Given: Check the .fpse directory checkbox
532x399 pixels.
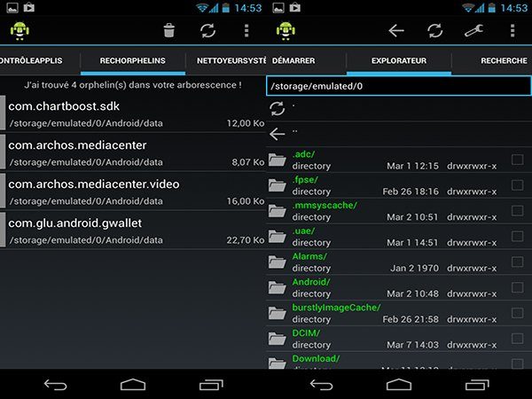Looking at the screenshot, I should click(518, 185).
